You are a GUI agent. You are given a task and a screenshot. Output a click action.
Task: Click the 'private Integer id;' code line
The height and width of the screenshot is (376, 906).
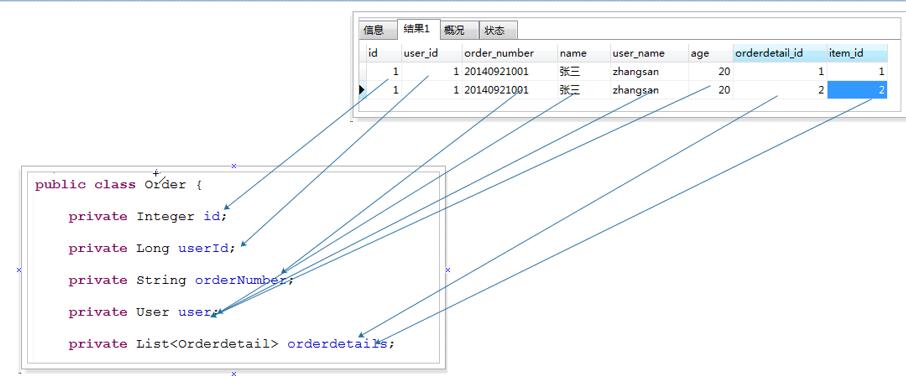coord(148,217)
